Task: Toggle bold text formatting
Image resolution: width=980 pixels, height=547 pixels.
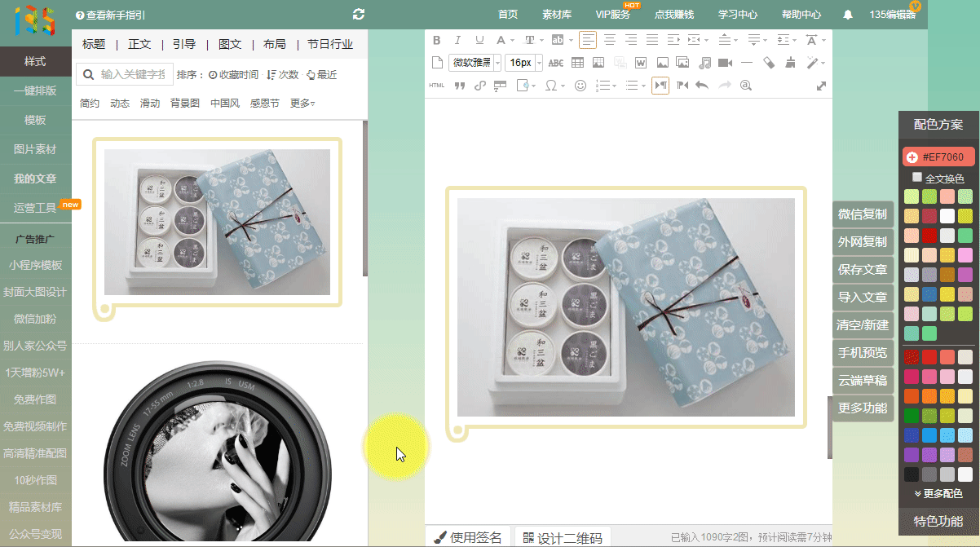Action: (436, 40)
